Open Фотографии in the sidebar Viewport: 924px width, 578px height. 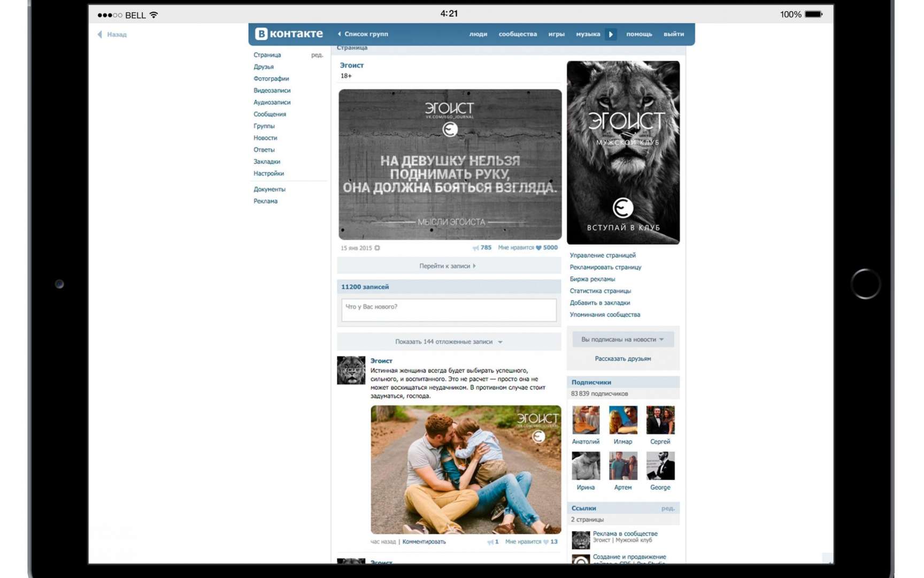point(271,79)
